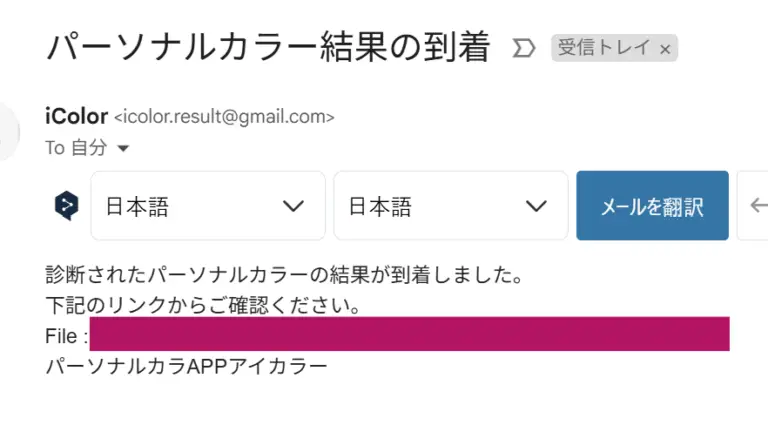This screenshot has height=432, width=768.
Task: Open the second 日本語 target language dropdown
Action: click(x=451, y=206)
